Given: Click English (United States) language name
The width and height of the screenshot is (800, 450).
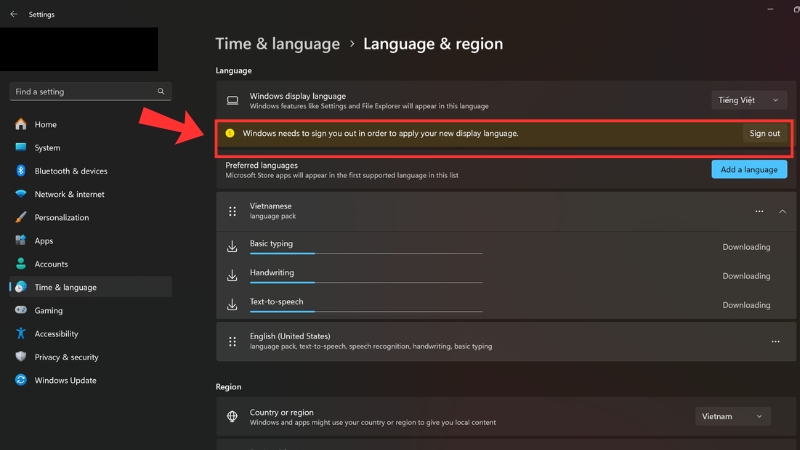Looking at the screenshot, I should click(x=290, y=336).
